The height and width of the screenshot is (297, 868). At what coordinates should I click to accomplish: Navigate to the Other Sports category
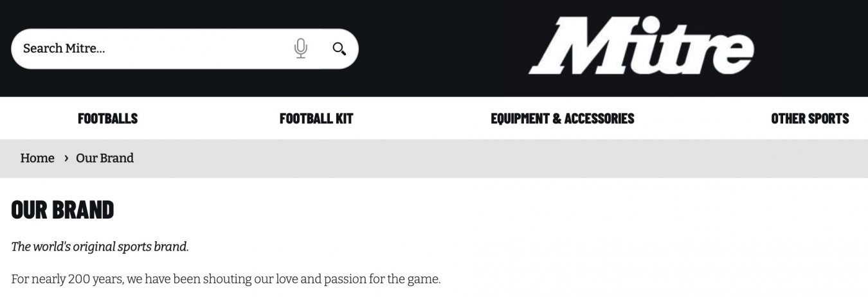click(809, 118)
